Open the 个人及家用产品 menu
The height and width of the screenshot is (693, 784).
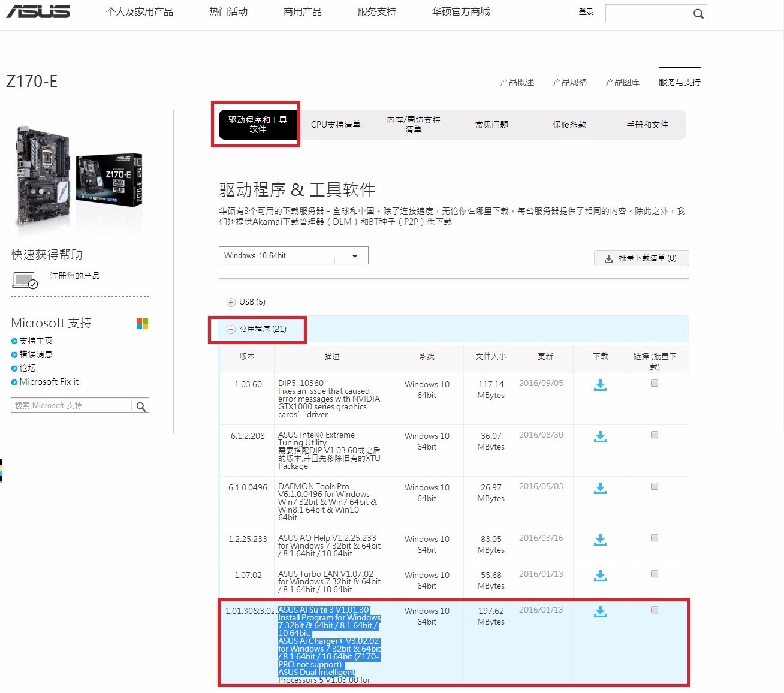(x=140, y=12)
